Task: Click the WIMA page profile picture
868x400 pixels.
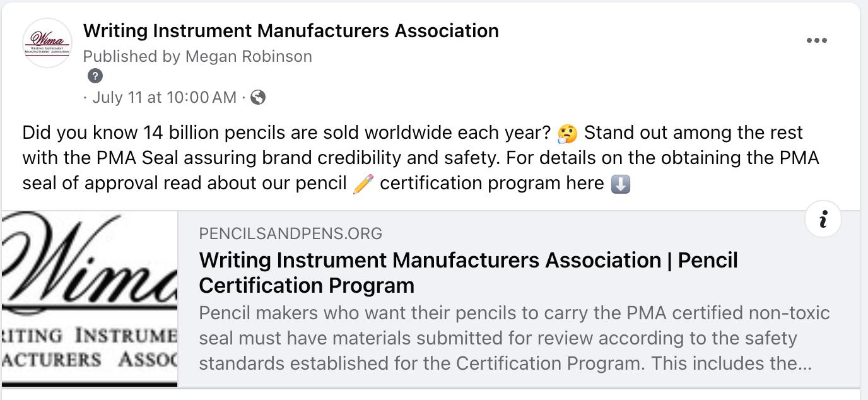Action: tap(47, 43)
